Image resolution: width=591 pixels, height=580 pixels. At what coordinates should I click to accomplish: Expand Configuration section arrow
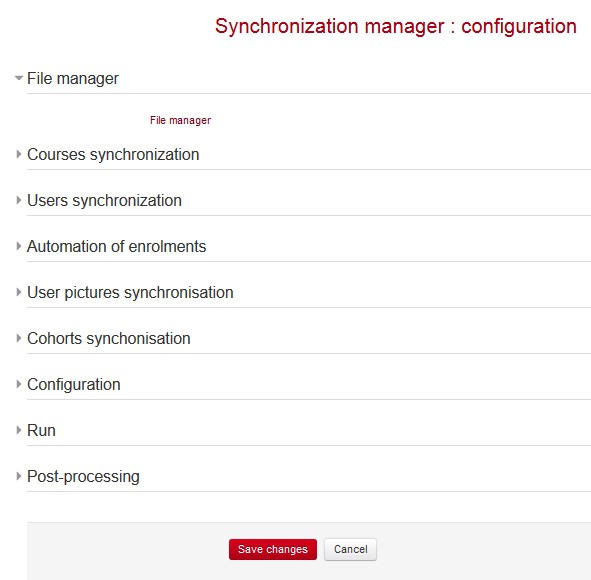[19, 384]
